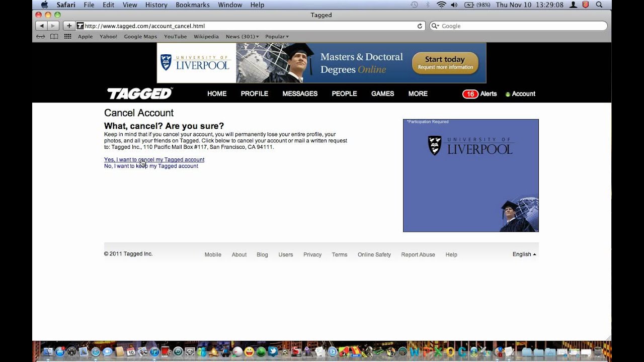The image size is (644, 362).
Task: Click "Yes, I want to cancel my Tagged account"
Action: [154, 159]
